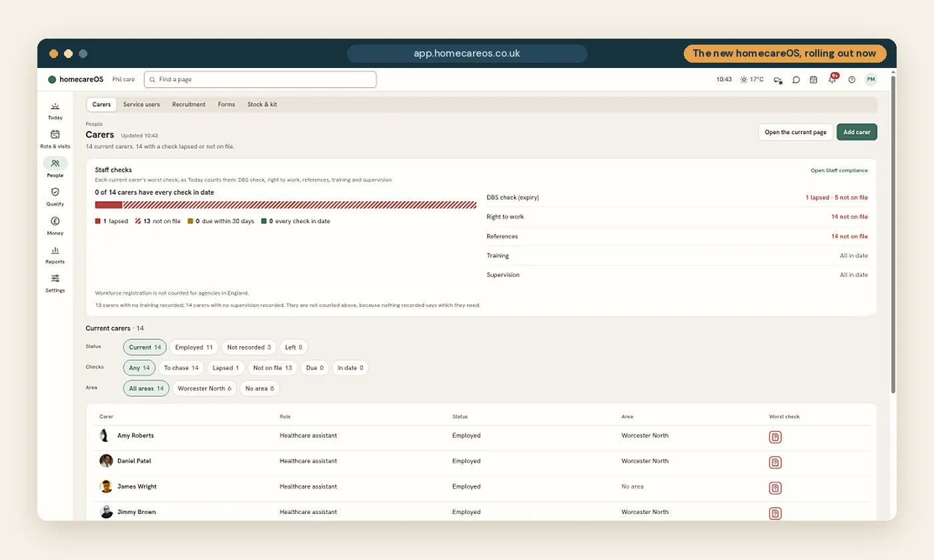The width and height of the screenshot is (934, 560).
Task: Open the notifications bell
Action: tap(832, 79)
